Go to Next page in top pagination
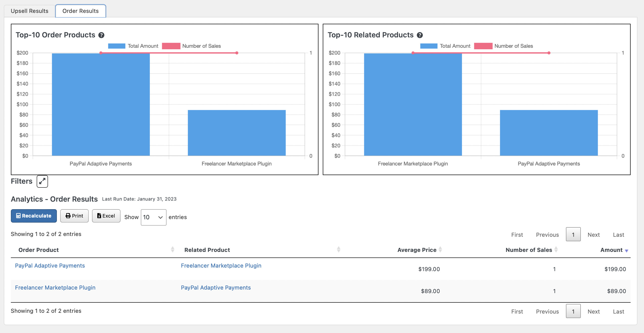 coord(594,235)
